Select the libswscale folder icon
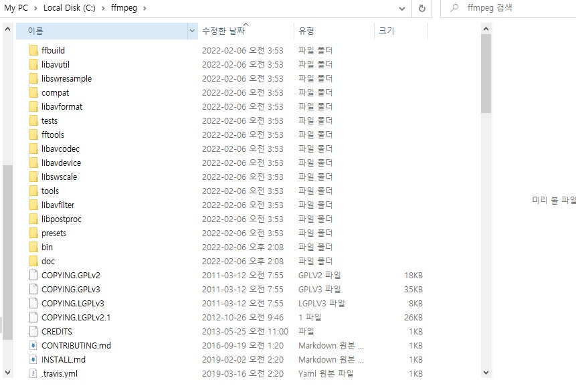The width and height of the screenshot is (576, 392). 33,177
